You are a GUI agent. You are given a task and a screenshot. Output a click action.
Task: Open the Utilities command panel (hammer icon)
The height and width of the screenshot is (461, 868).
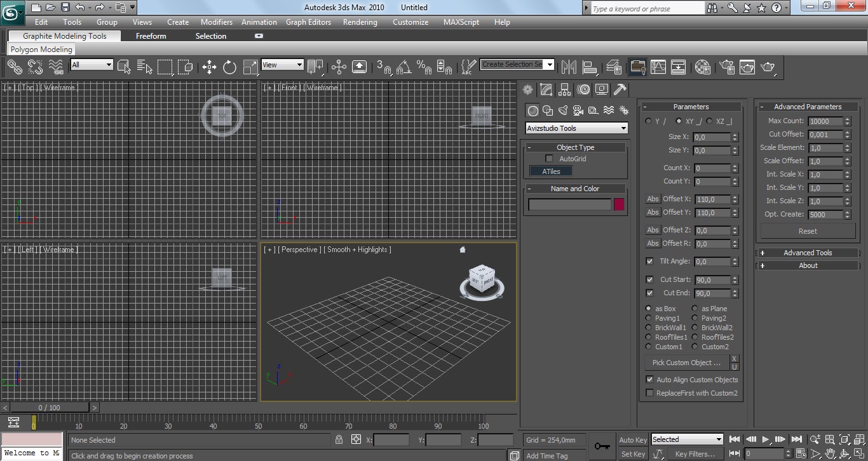620,90
